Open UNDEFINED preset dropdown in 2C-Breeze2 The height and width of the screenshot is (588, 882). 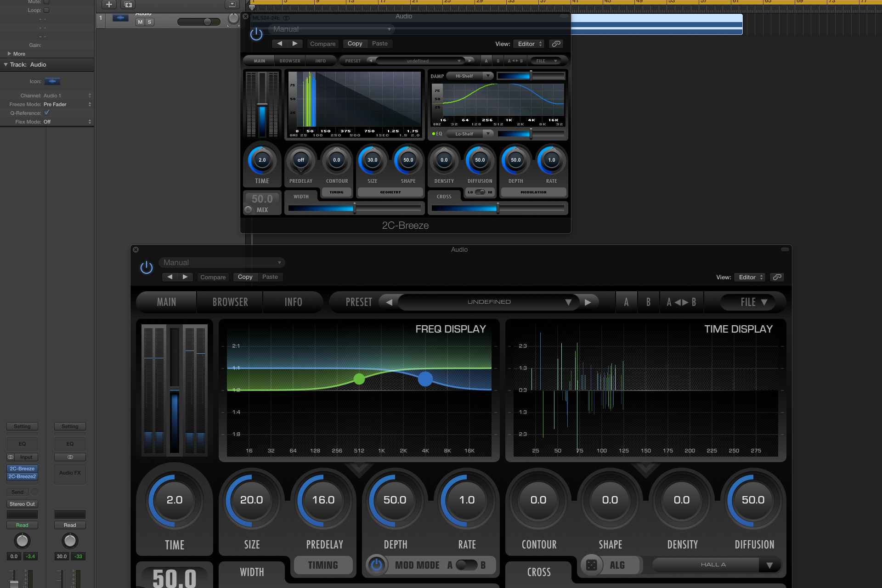tap(489, 302)
